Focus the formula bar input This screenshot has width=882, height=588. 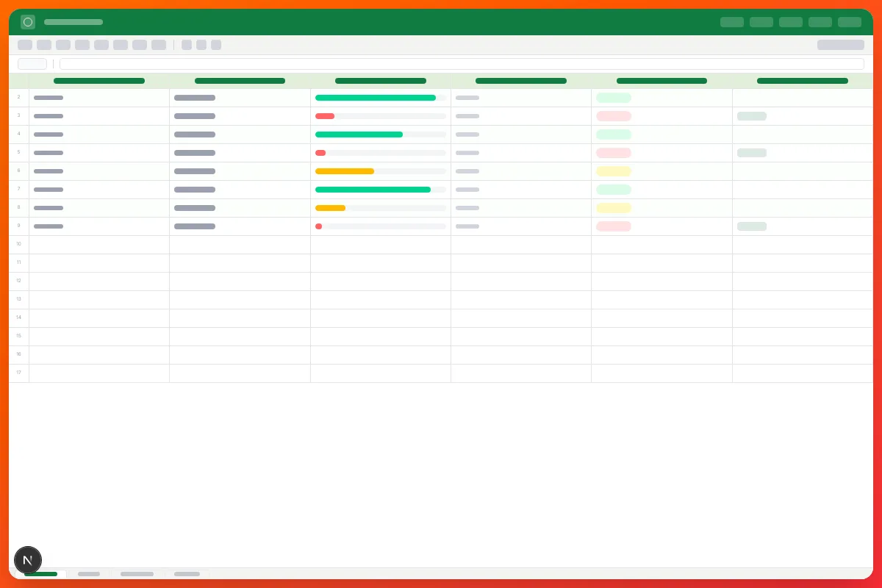462,64
